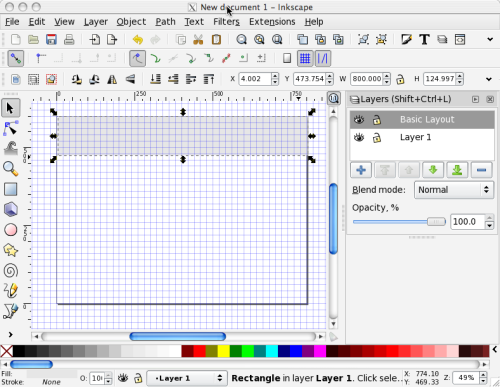
Task: Lower the current layer one step
Action: point(433,170)
